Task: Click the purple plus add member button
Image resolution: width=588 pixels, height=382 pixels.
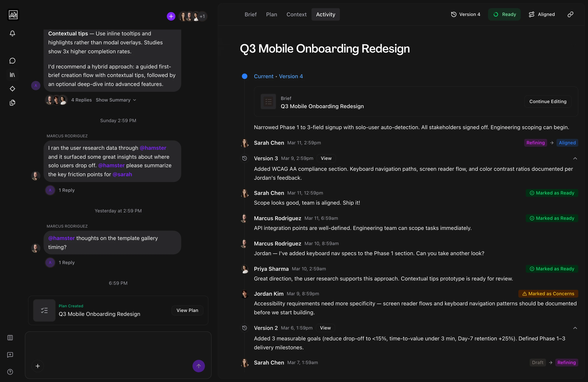Action: (x=171, y=16)
